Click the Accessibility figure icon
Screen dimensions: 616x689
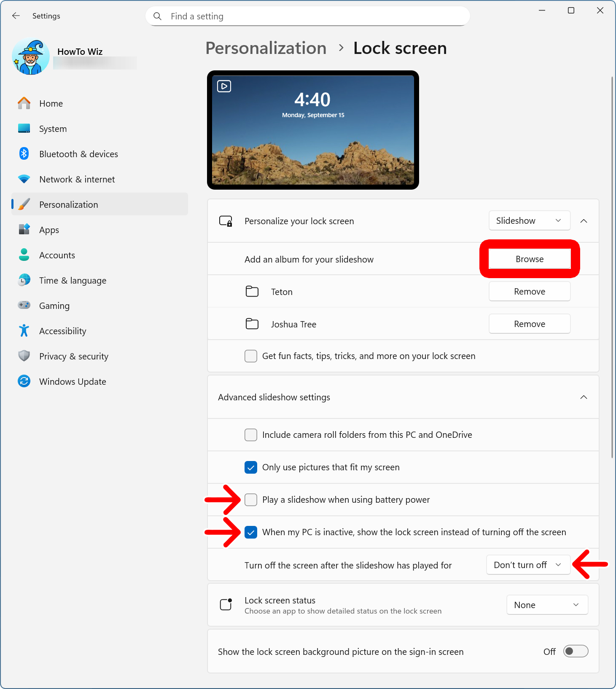pyautogui.click(x=24, y=331)
